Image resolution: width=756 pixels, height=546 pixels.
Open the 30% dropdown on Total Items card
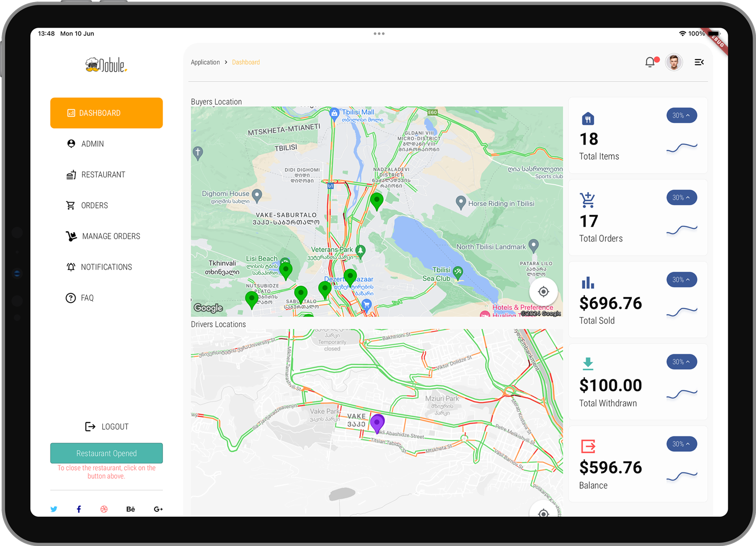click(681, 115)
